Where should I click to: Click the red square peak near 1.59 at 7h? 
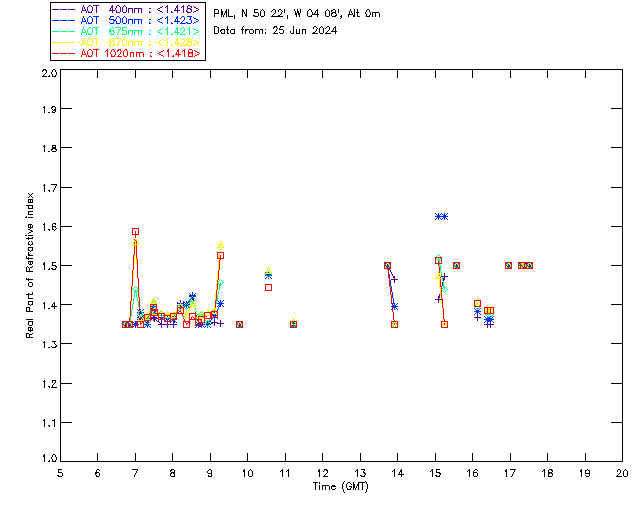point(136,232)
